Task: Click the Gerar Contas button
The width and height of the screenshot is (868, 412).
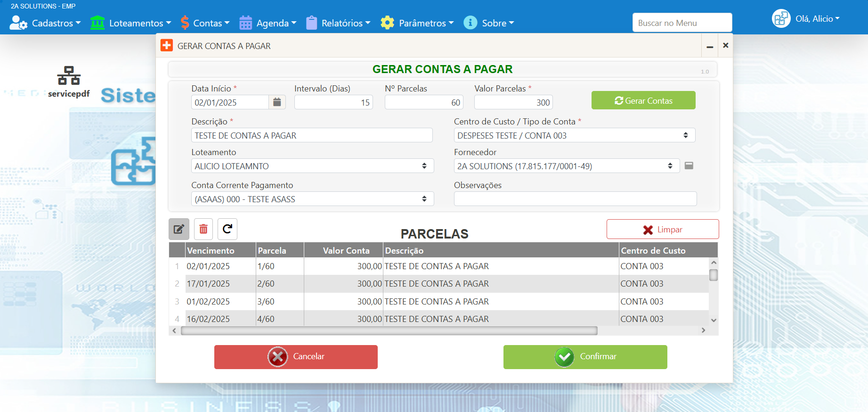Action: [x=643, y=100]
